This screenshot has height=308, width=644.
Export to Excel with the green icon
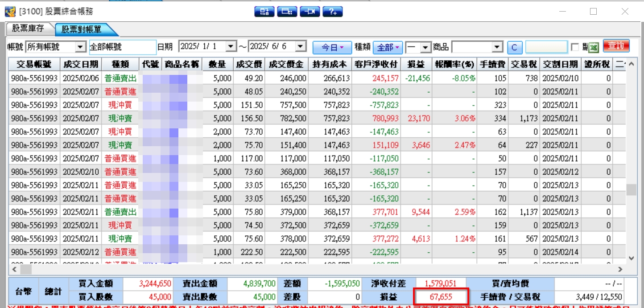point(594,47)
